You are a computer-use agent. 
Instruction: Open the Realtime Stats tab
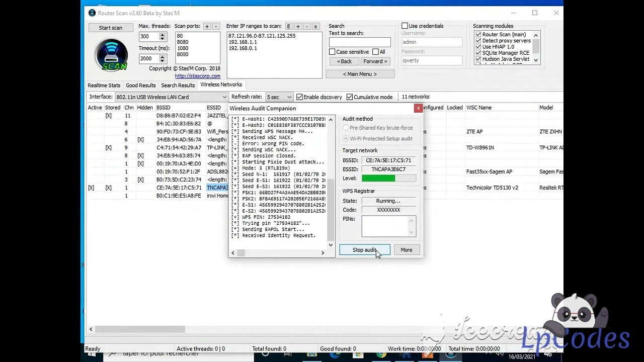pos(104,85)
